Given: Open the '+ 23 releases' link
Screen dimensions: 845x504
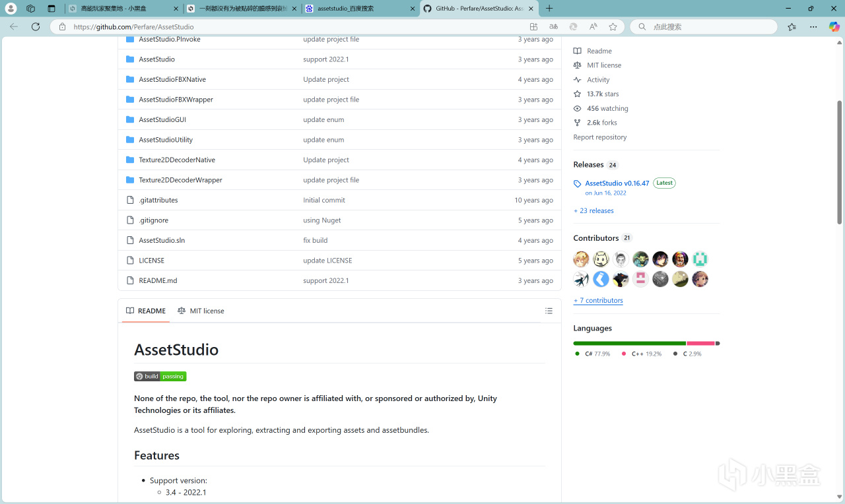Looking at the screenshot, I should click(593, 211).
